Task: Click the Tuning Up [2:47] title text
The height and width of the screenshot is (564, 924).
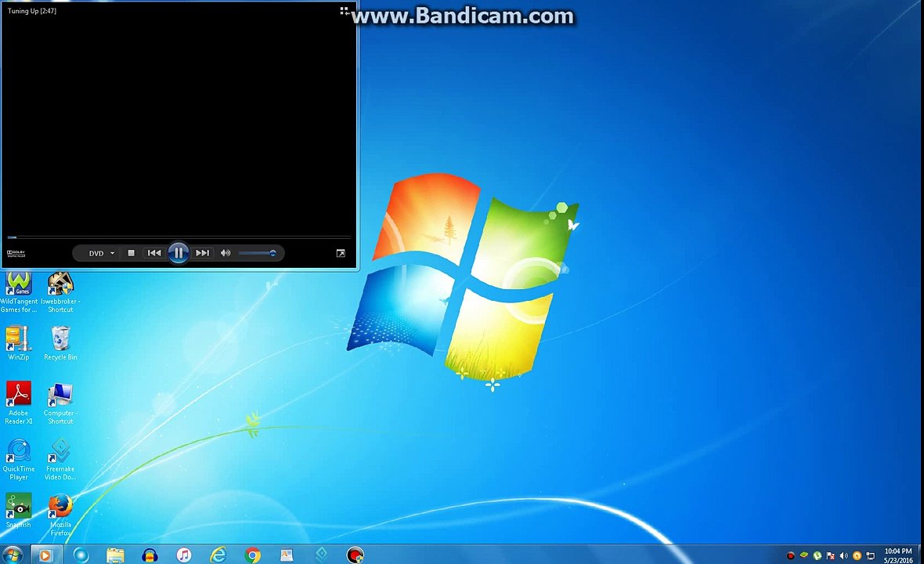Action: tap(32, 11)
